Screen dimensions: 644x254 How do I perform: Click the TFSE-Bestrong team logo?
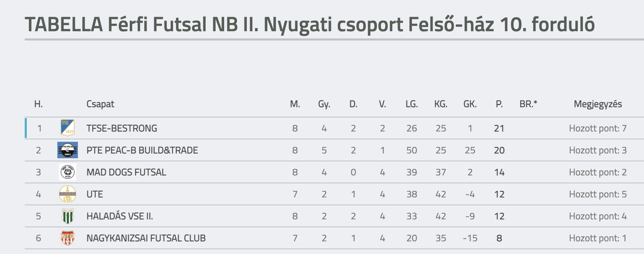(67, 128)
